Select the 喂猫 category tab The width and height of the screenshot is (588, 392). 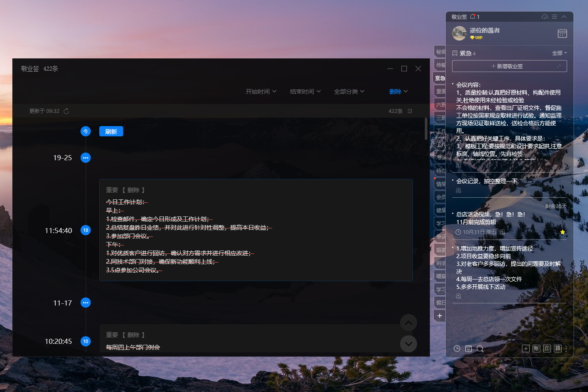pyautogui.click(x=440, y=276)
